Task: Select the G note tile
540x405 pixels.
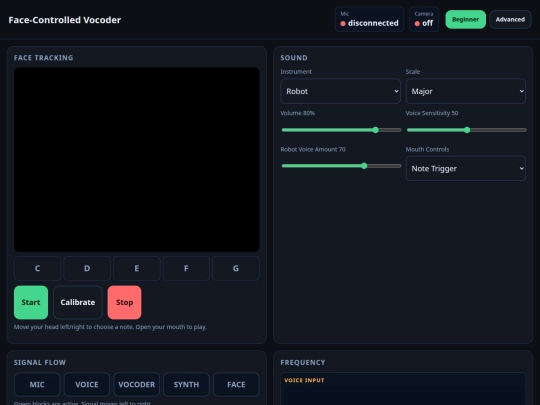Action: tap(236, 268)
